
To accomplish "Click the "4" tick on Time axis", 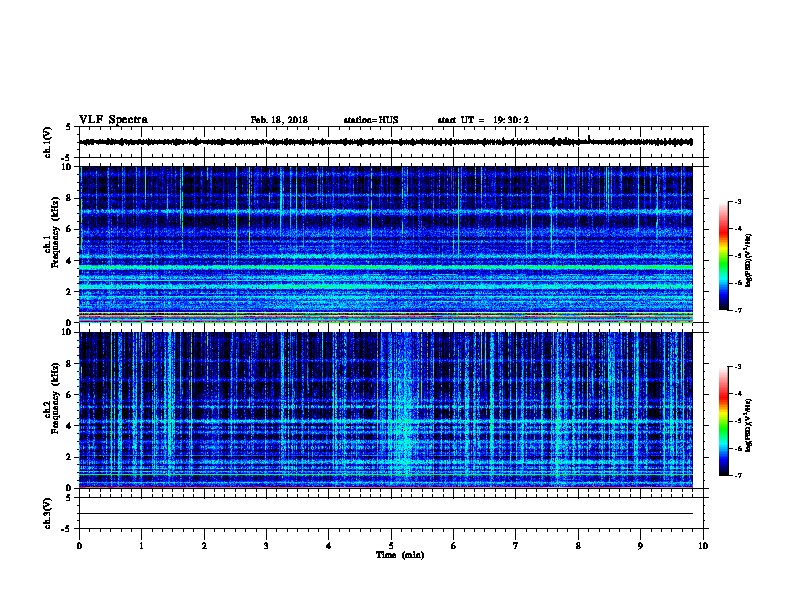I will [x=329, y=546].
